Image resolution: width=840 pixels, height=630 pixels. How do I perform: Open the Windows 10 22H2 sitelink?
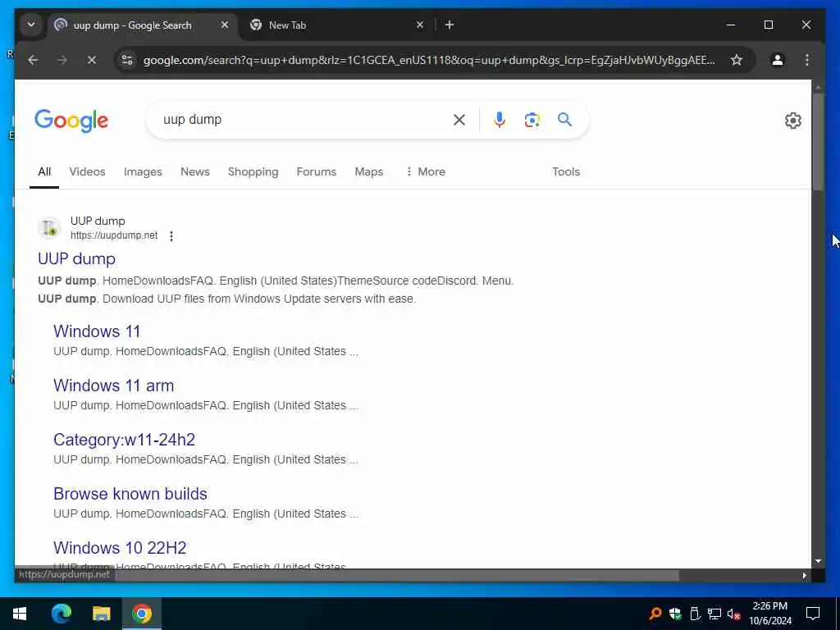120,547
